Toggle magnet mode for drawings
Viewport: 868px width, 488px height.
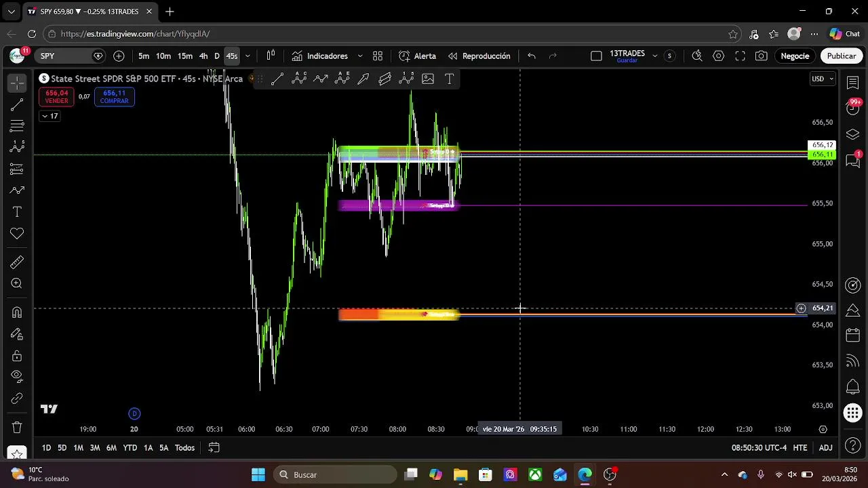tap(17, 312)
